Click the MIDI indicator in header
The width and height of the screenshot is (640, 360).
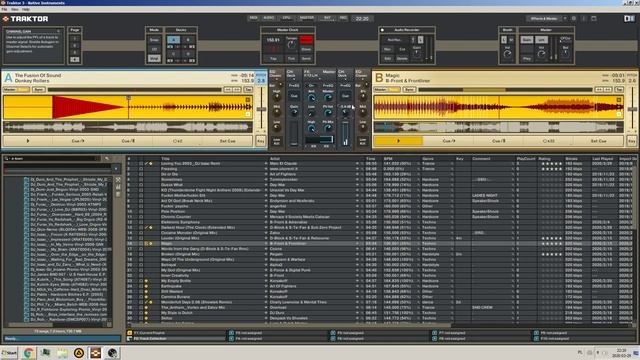tap(253, 18)
